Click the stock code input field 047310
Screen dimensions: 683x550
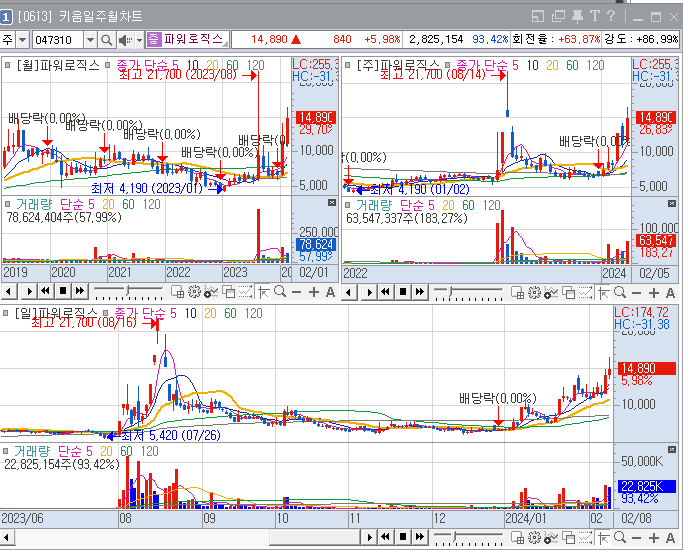click(x=57, y=40)
